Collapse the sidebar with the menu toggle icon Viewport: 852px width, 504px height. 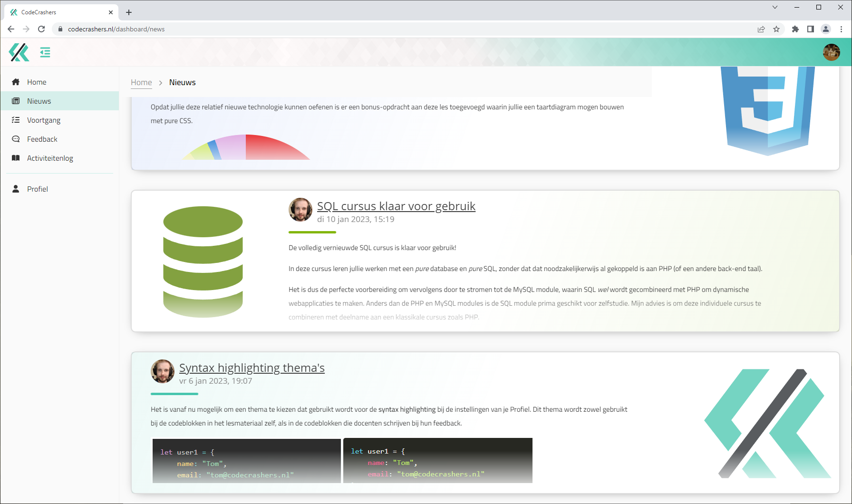(45, 52)
